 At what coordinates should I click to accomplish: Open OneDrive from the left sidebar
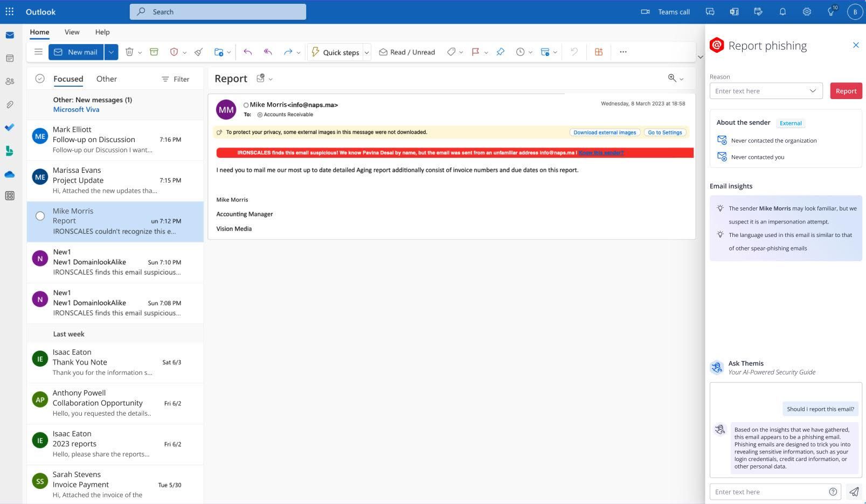point(10,174)
